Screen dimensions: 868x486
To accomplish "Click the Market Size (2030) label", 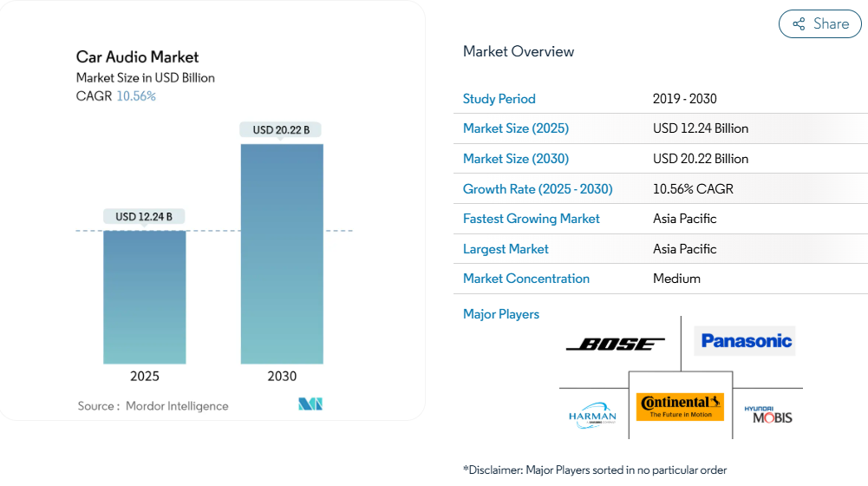I will [516, 159].
